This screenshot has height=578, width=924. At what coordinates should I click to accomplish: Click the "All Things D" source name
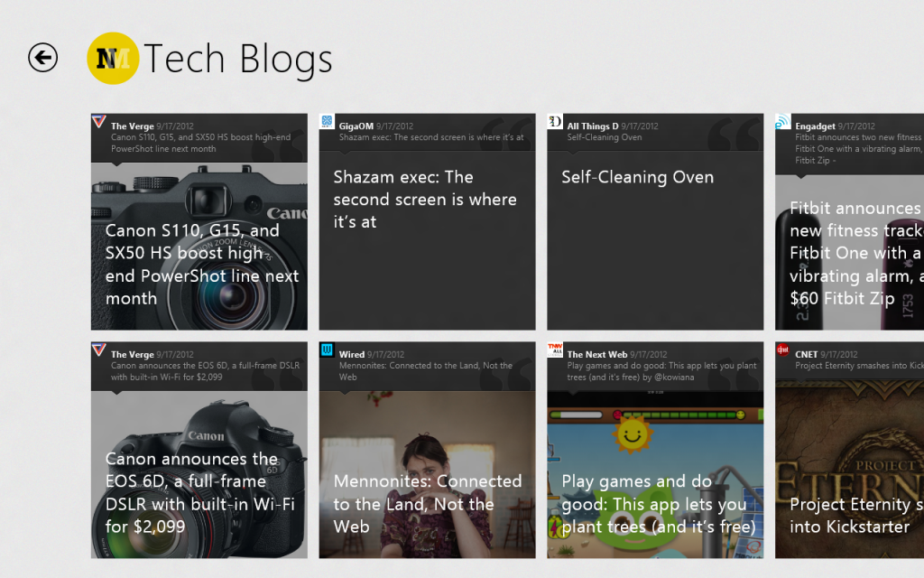tap(592, 126)
